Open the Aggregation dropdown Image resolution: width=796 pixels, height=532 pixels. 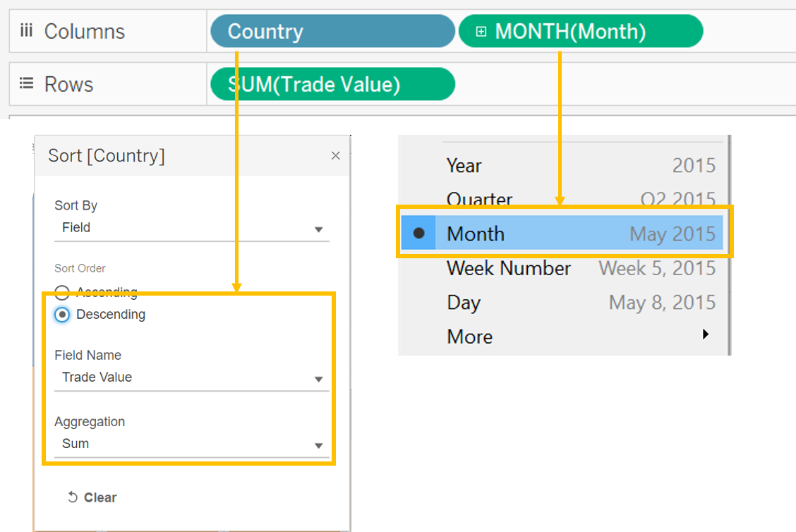point(191,445)
